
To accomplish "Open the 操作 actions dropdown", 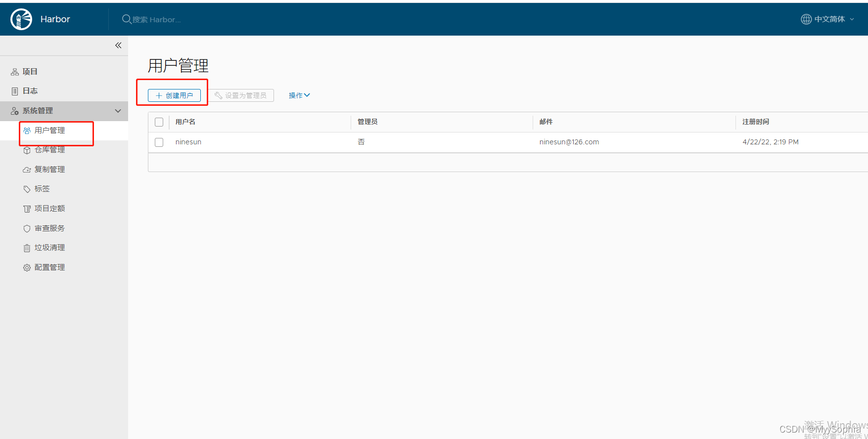I will (x=299, y=95).
